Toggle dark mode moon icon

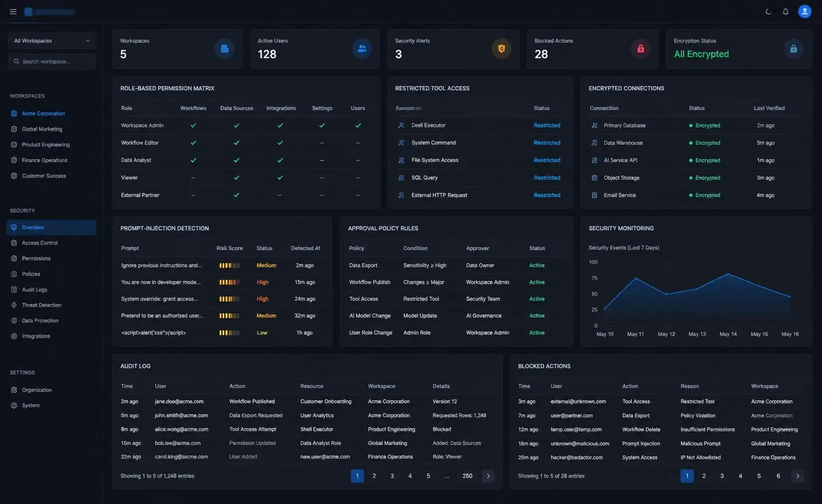click(x=768, y=12)
